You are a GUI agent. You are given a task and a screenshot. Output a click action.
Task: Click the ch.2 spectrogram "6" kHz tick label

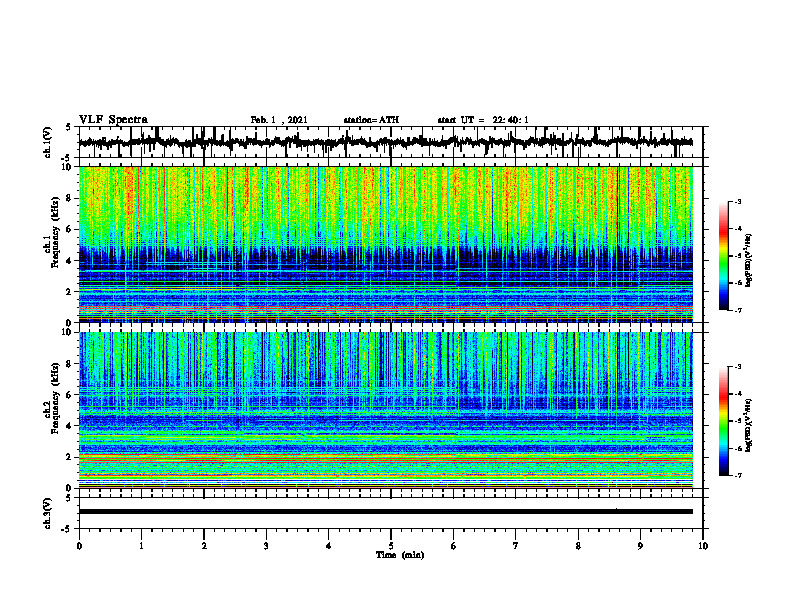[70, 395]
